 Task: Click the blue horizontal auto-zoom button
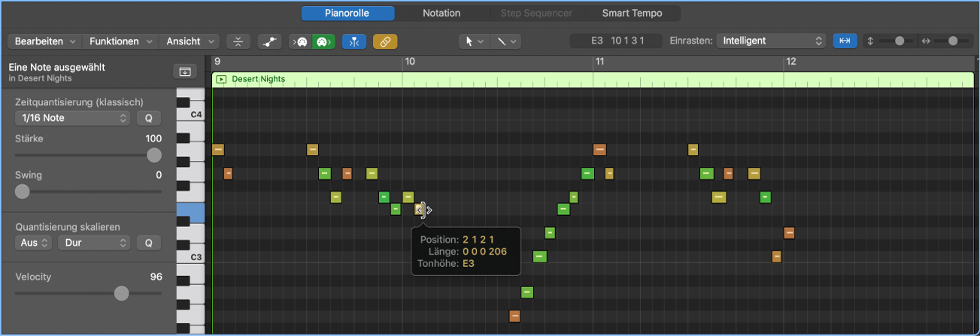(x=844, y=41)
